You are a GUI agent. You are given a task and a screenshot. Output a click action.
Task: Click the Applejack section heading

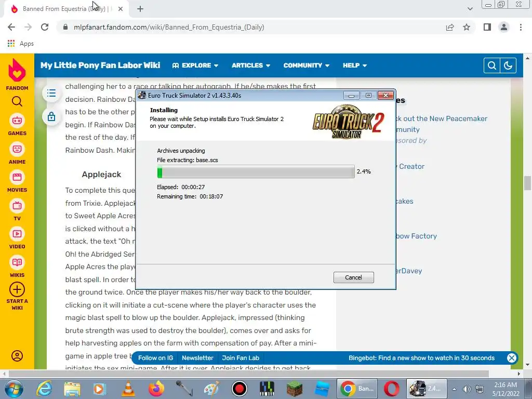[x=101, y=174]
